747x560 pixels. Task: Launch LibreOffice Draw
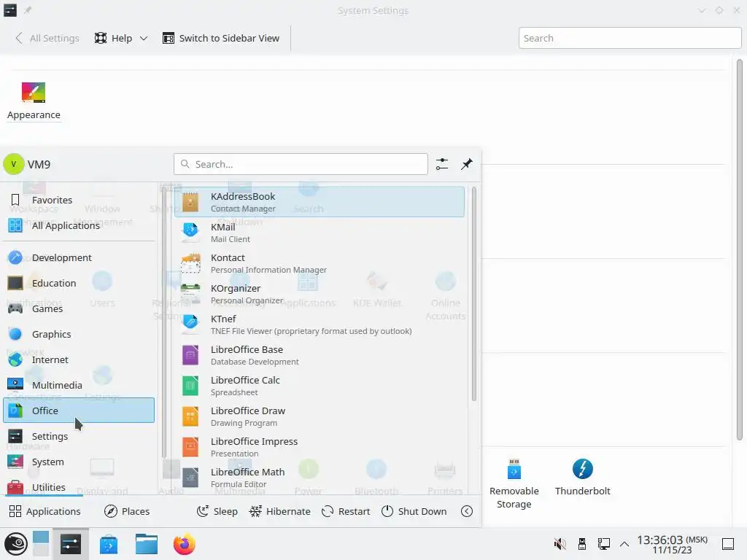(320, 416)
